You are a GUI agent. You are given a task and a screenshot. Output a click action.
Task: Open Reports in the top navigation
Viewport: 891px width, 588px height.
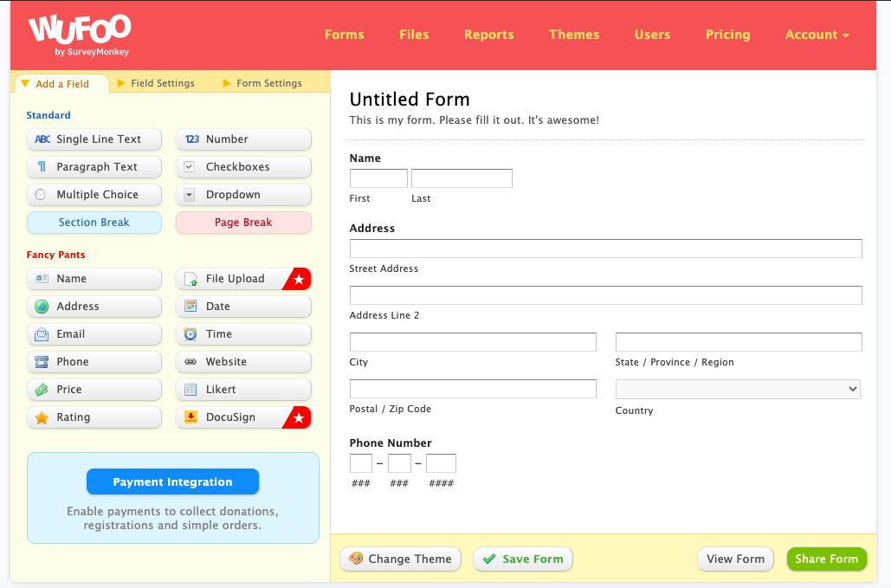click(488, 35)
